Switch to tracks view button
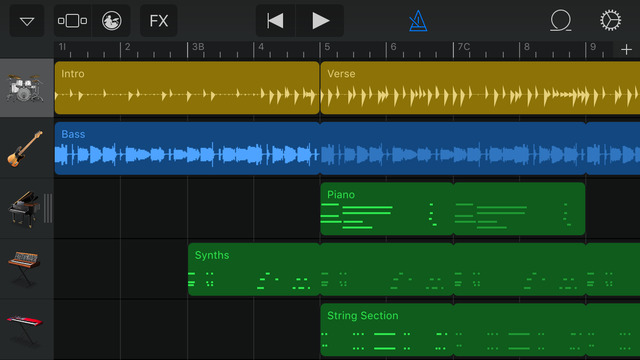Viewport: 640px width, 360px height. click(x=73, y=21)
